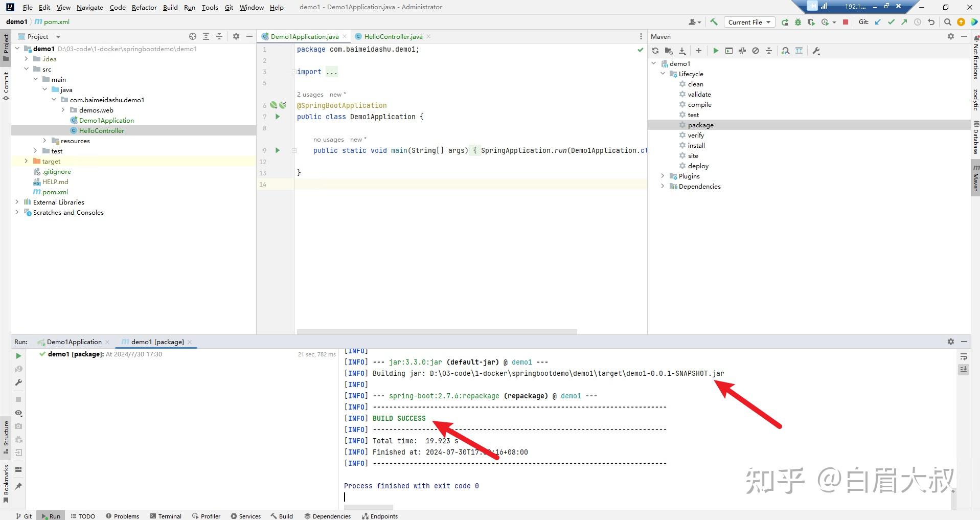Open Services tool window
980x520 pixels.
[245, 516]
